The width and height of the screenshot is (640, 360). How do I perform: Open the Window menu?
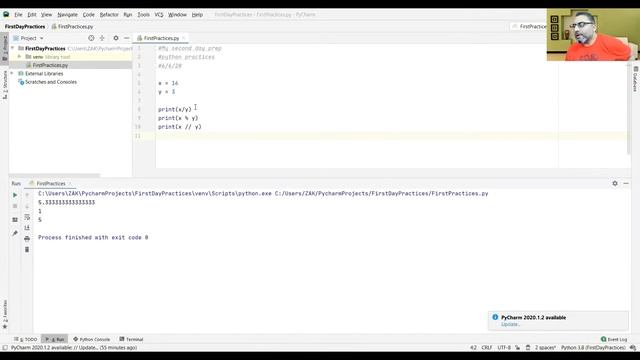pyautogui.click(x=177, y=14)
